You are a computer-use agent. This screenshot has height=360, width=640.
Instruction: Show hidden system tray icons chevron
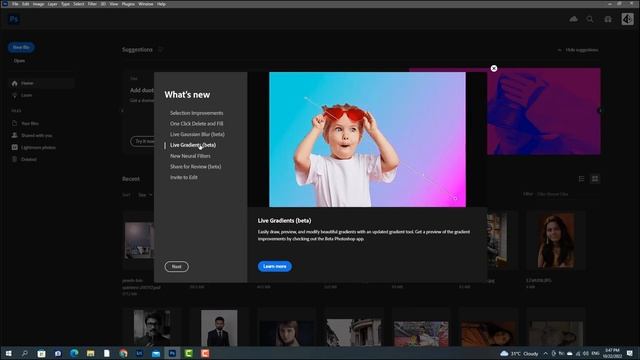click(545, 353)
